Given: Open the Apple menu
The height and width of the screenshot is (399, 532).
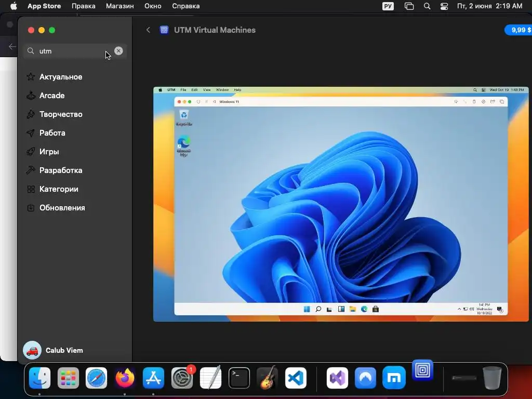Looking at the screenshot, I should tap(14, 6).
